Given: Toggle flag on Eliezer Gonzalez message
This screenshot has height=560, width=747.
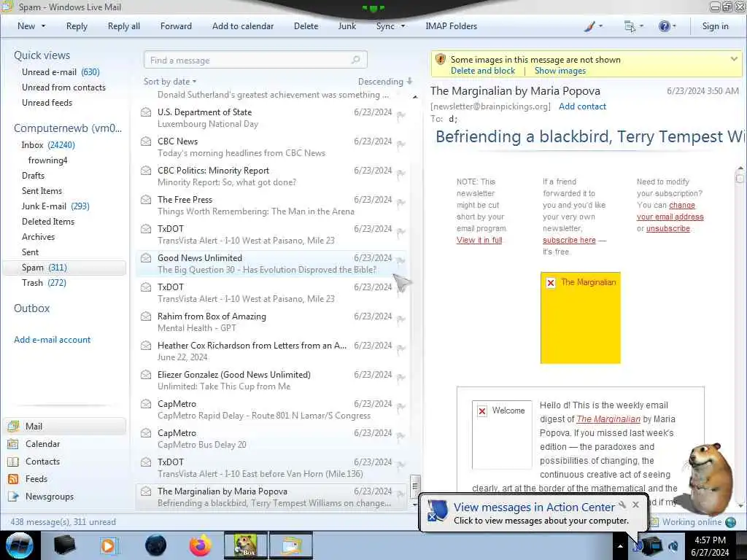Looking at the screenshot, I should tap(401, 377).
